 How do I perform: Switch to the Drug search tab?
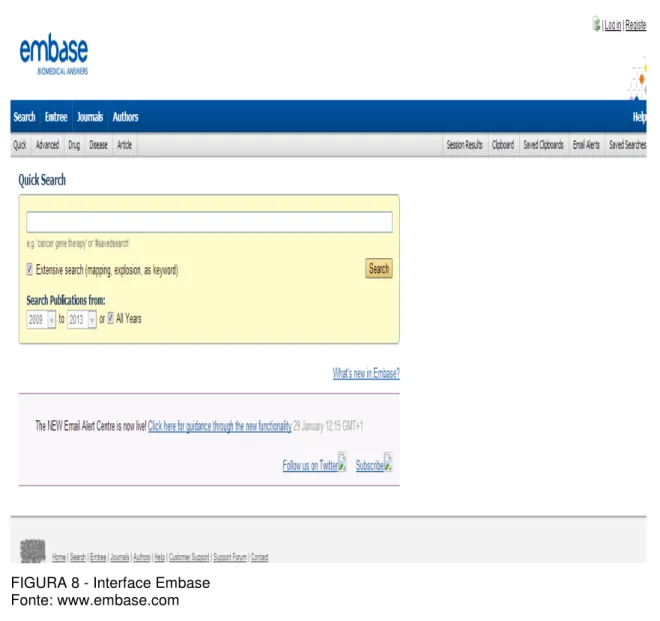74,145
